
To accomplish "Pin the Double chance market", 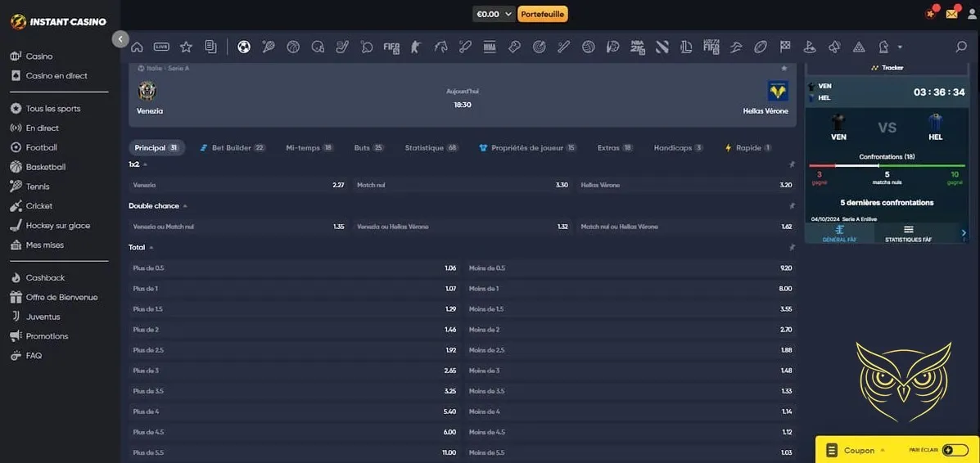I will 792,205.
